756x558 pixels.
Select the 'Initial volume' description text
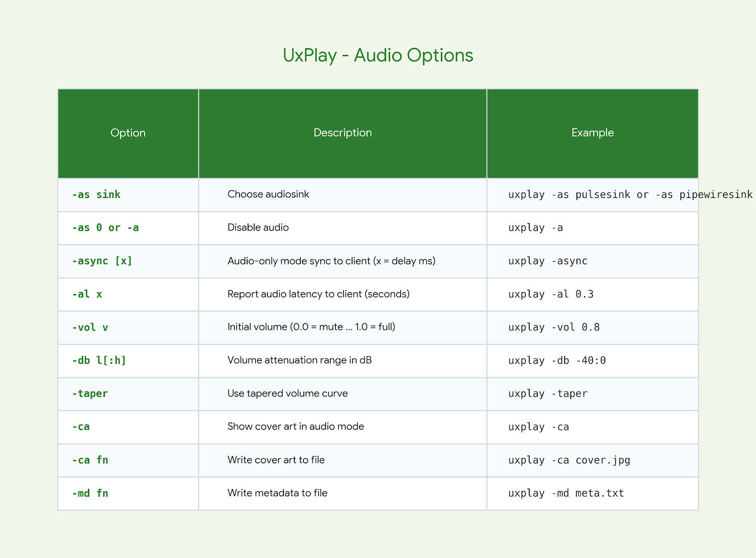(311, 327)
